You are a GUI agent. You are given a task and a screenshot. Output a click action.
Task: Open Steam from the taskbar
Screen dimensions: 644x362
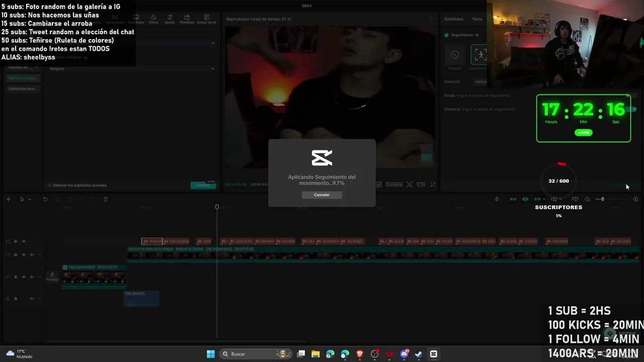(419, 354)
